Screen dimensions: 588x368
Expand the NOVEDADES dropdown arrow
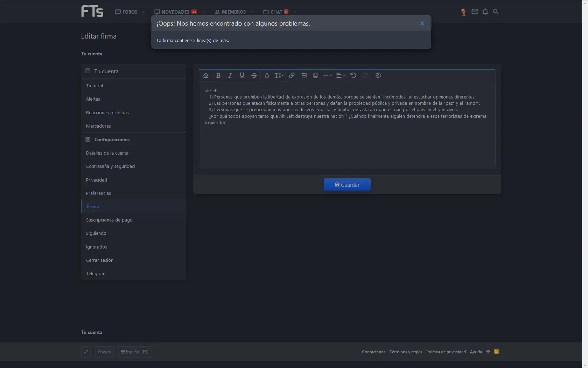(x=204, y=12)
